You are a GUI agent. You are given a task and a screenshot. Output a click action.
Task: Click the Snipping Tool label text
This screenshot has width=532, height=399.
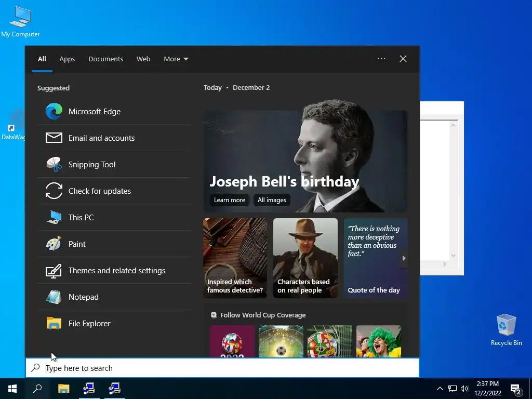tap(92, 165)
